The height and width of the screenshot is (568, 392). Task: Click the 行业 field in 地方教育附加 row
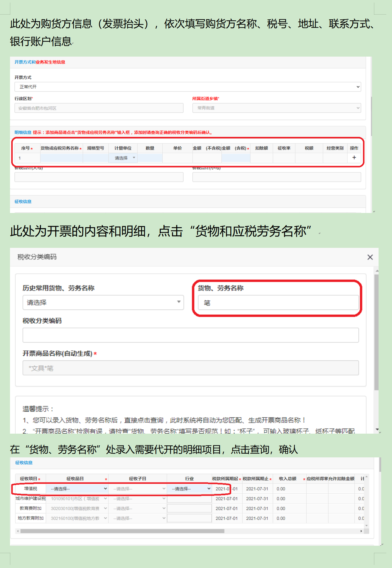[x=189, y=518]
